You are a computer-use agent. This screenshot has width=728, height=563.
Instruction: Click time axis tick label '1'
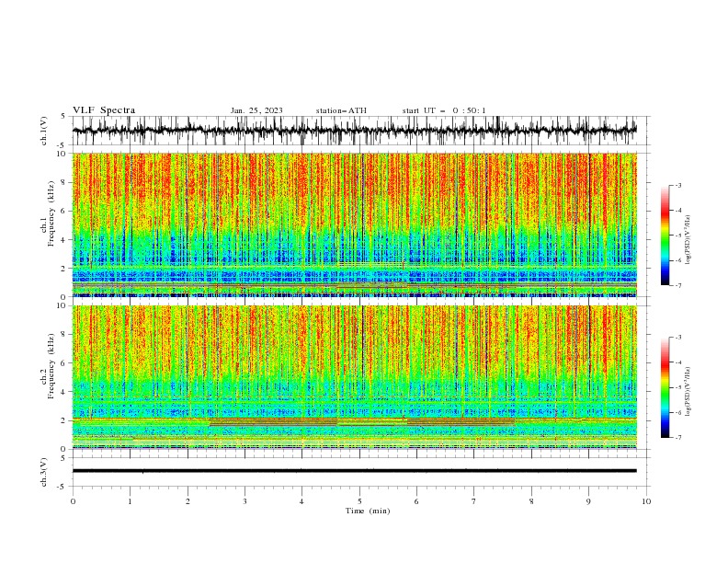[130, 501]
